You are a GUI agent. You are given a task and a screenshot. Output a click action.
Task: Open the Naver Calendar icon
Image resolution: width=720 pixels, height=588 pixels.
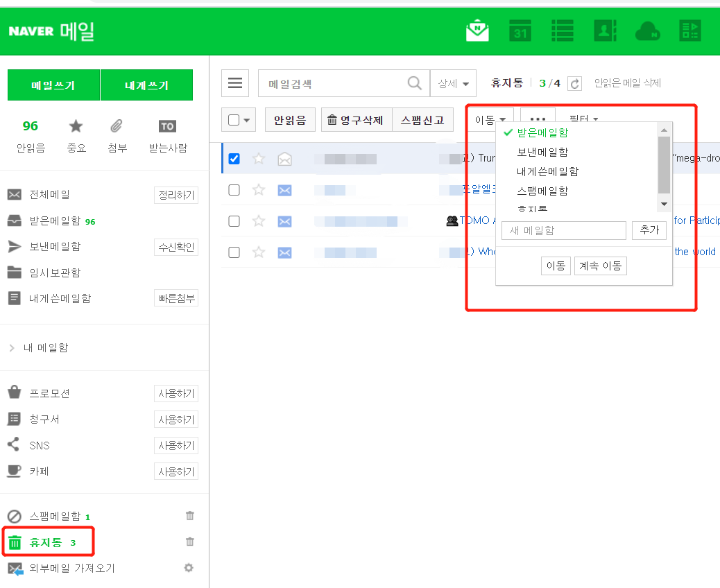click(520, 31)
